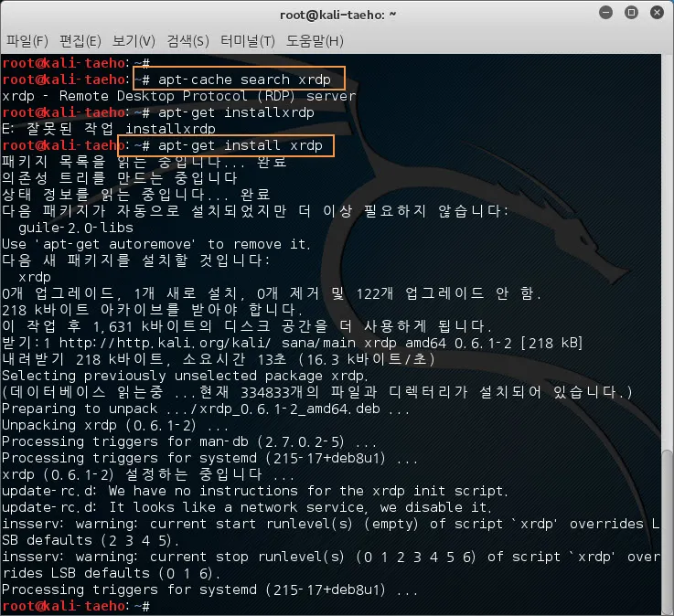Click the '데이터베이스 읽는중' status line

tap(317, 392)
